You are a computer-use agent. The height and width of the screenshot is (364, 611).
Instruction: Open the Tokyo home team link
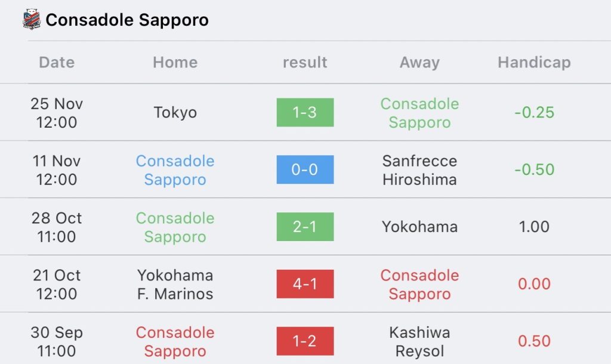coord(175,112)
